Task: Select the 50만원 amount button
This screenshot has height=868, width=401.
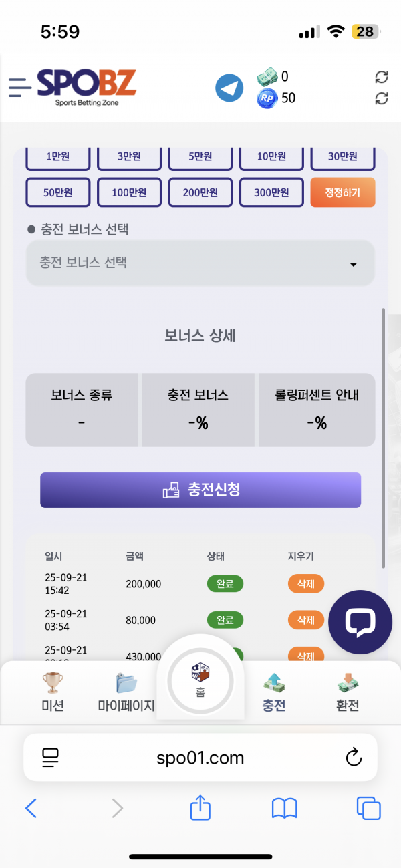Action: pos(57,193)
